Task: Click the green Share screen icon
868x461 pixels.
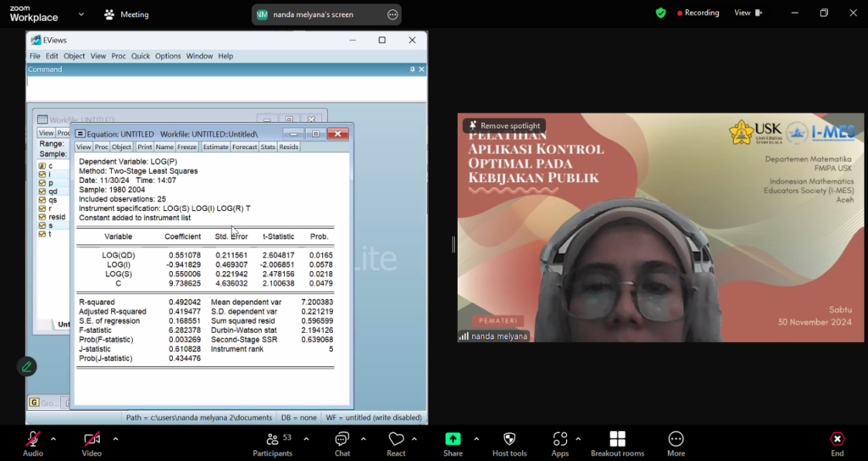Action: (453, 439)
